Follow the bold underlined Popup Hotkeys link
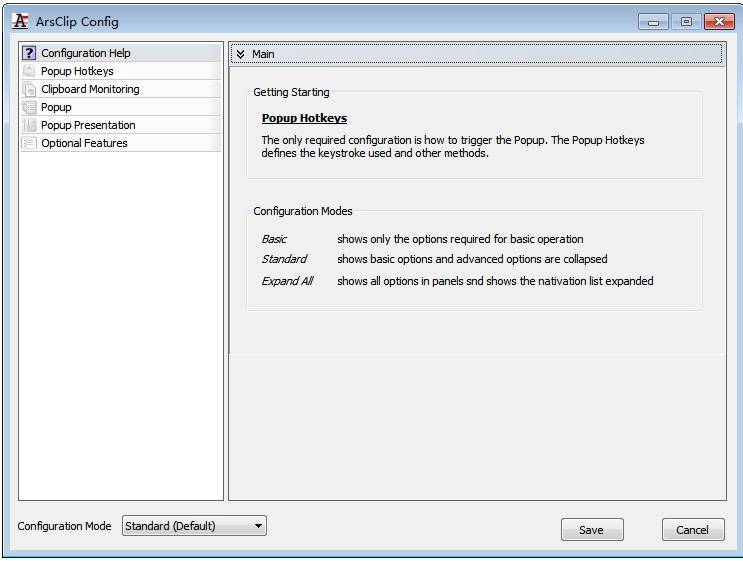The image size is (743, 561). [x=304, y=118]
